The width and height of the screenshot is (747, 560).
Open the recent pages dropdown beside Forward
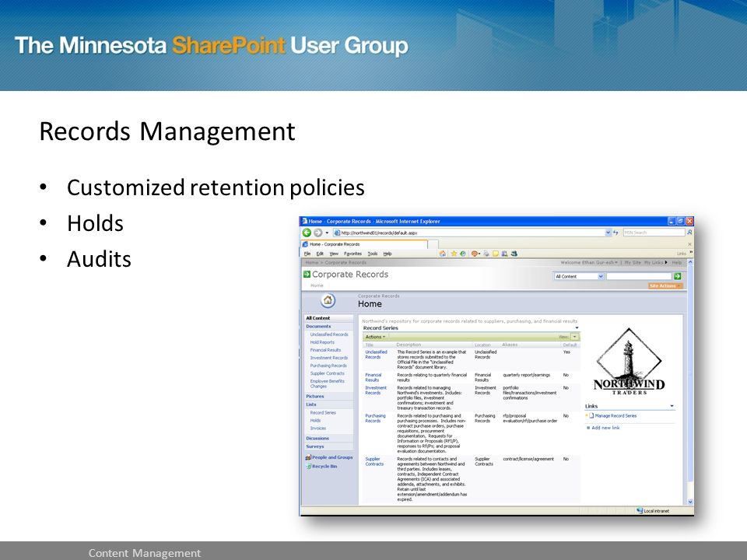tap(327, 233)
